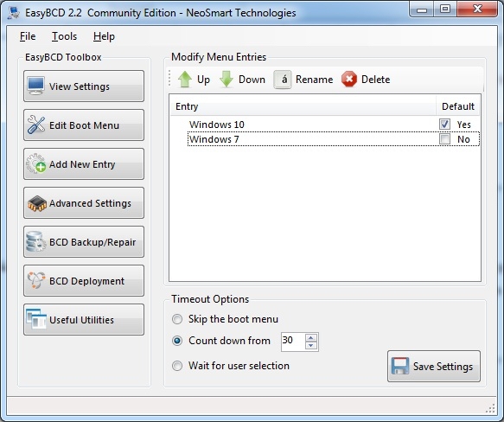Viewport: 504px width, 422px height.
Task: Increase the countdown value with up spinner
Action: point(311,337)
